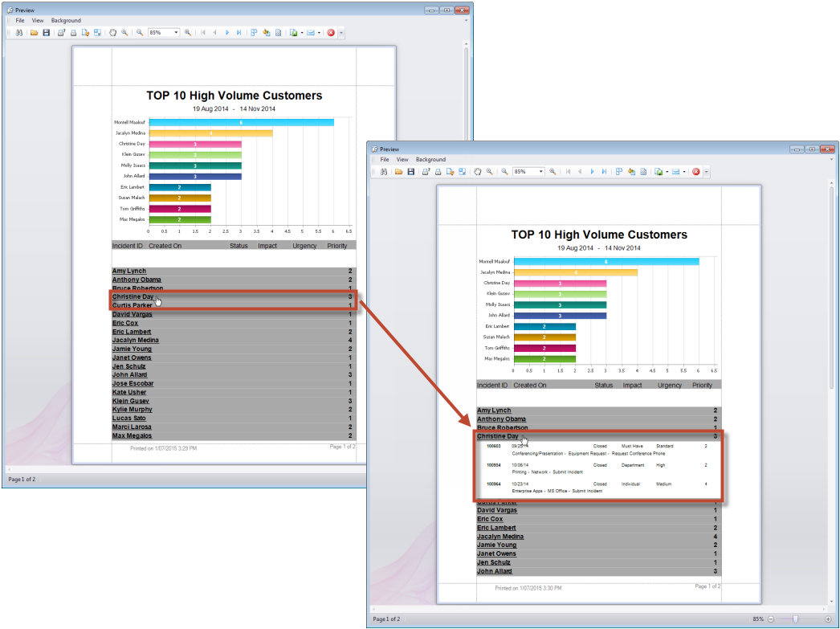Click red Close Preview icon in front window
This screenshot has height=629, width=840.
696,172
